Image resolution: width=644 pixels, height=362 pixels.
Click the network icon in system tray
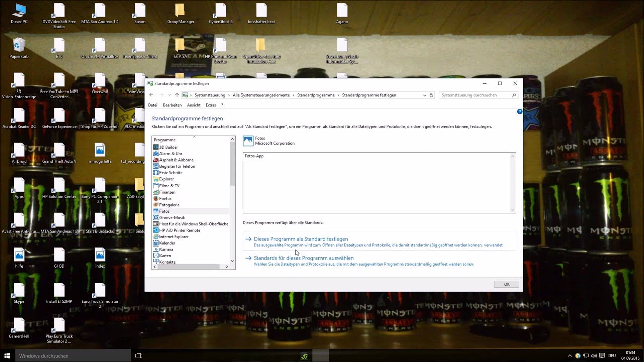click(586, 356)
